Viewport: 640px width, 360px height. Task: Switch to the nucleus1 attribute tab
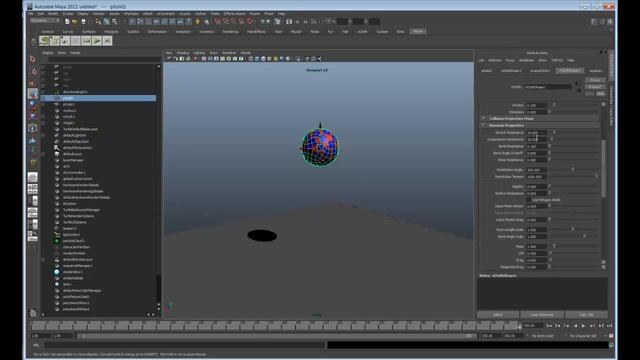point(596,71)
